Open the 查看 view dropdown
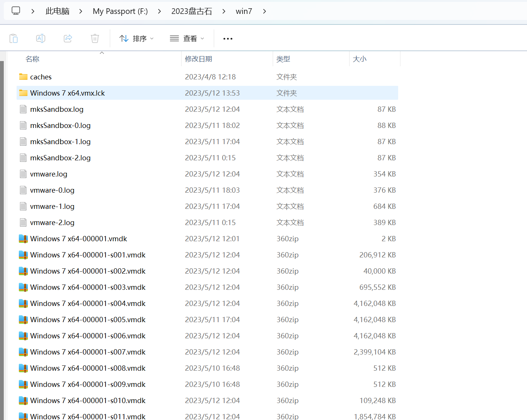 tap(187, 39)
